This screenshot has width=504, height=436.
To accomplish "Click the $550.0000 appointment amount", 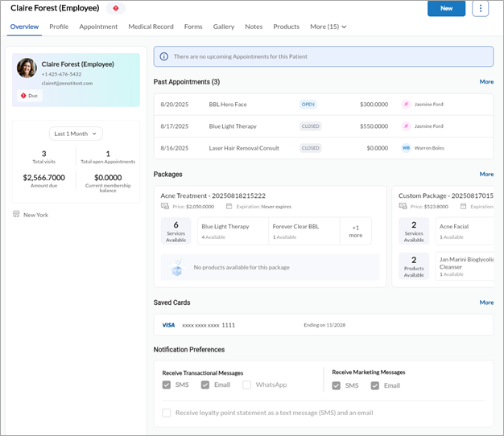I will (374, 126).
